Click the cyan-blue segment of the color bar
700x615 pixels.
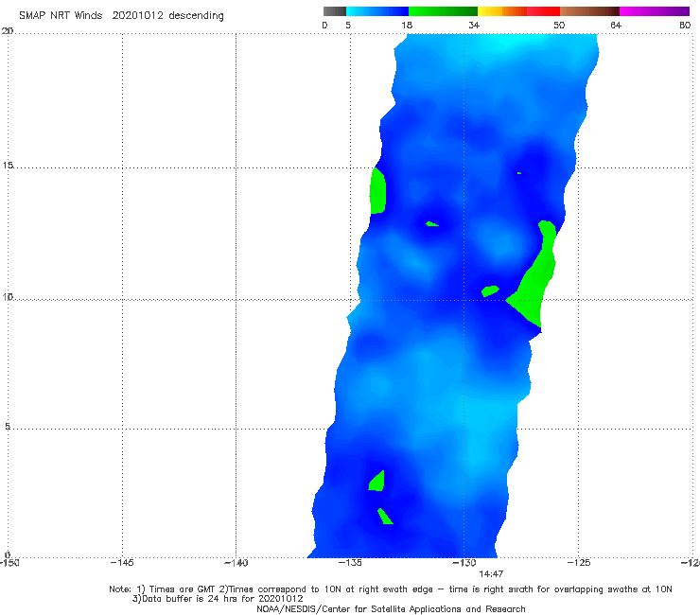tap(377, 11)
